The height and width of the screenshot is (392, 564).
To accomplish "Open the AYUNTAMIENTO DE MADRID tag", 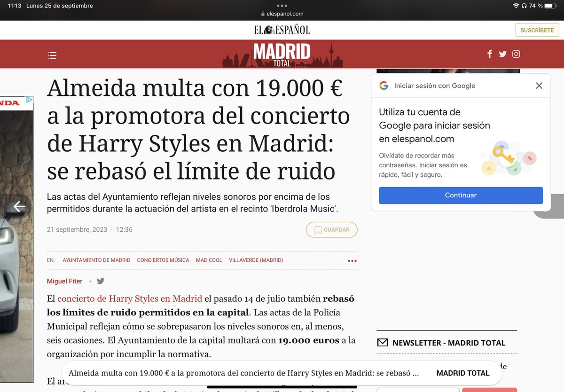I will 96,260.
